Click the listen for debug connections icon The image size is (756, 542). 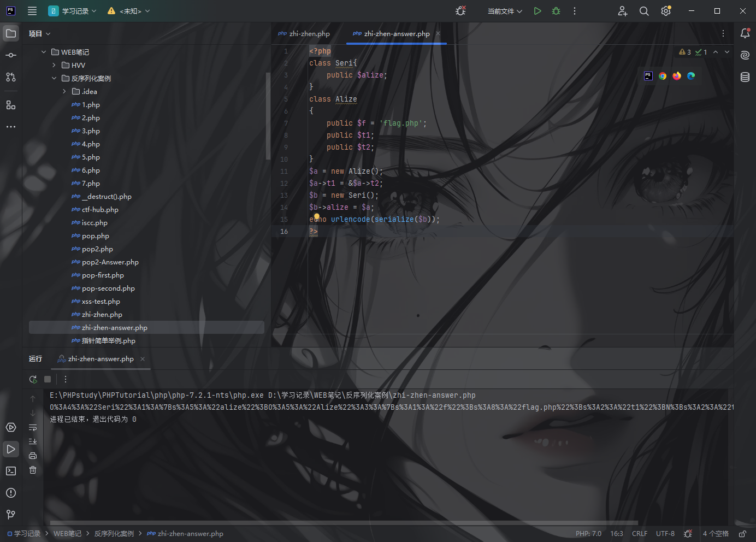[460, 11]
